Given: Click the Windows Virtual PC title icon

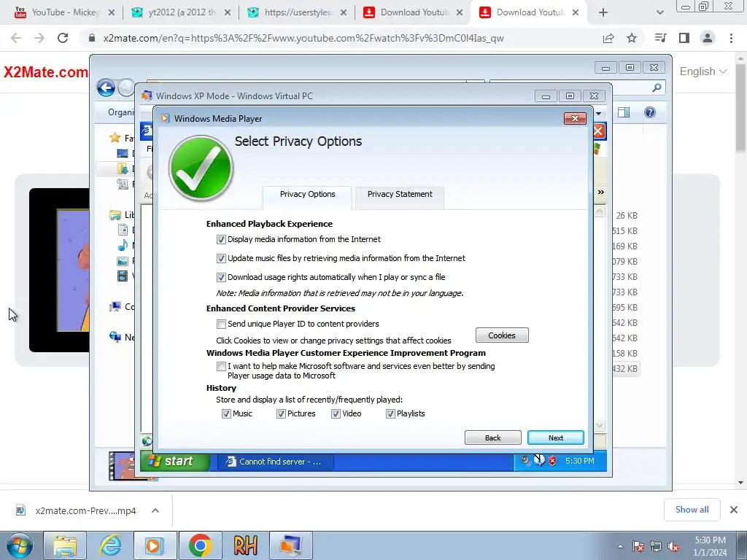Looking at the screenshot, I should [147, 96].
